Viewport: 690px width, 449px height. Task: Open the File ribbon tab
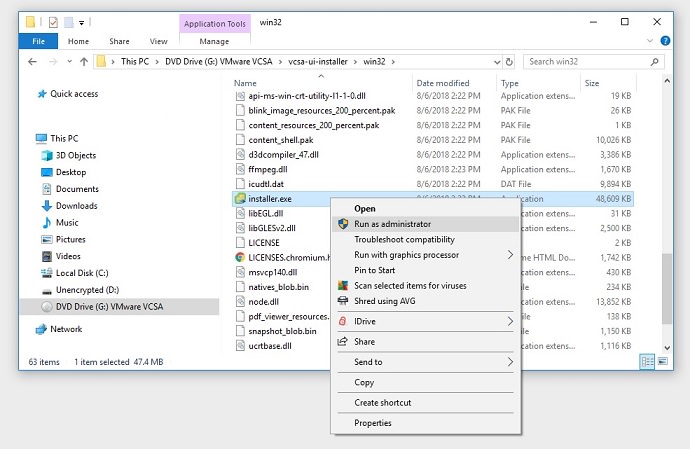click(x=38, y=41)
